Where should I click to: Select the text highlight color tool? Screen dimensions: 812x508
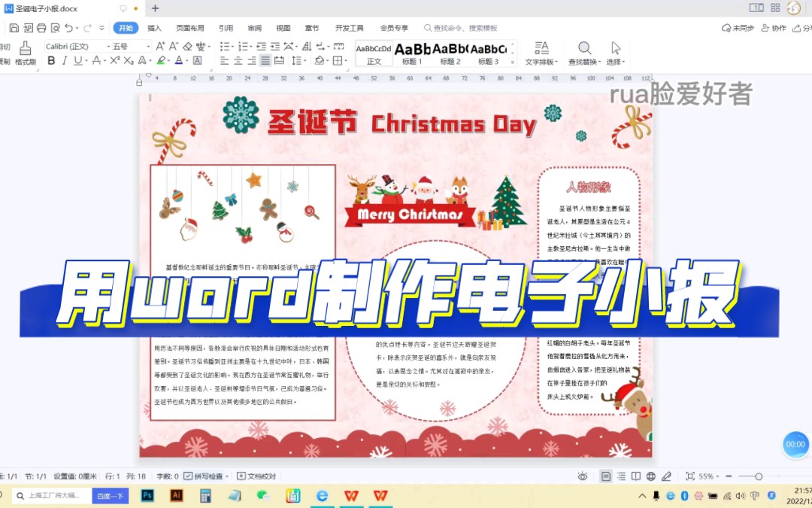159,60
